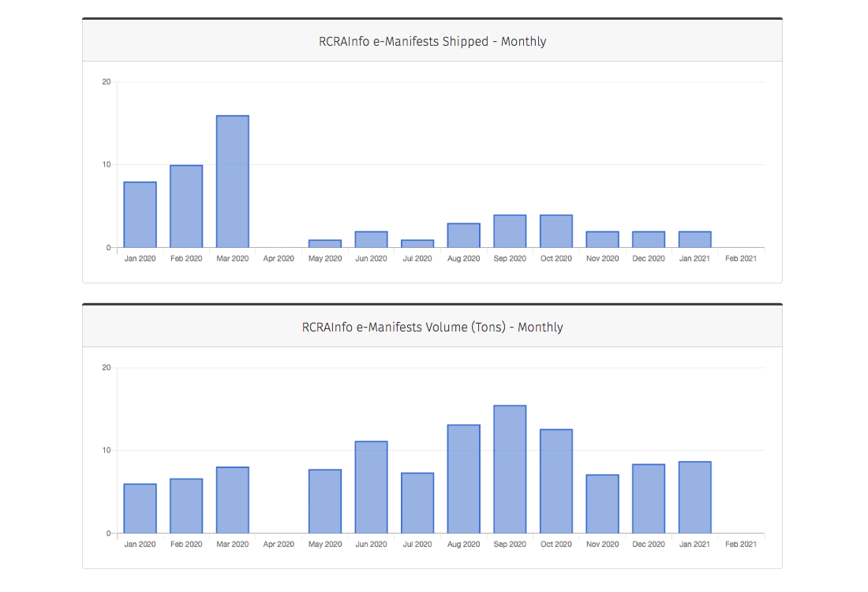Screen dimensions: 868x592
Task: Select the May 2020 bar in Shipped chart
Action: click(x=325, y=244)
